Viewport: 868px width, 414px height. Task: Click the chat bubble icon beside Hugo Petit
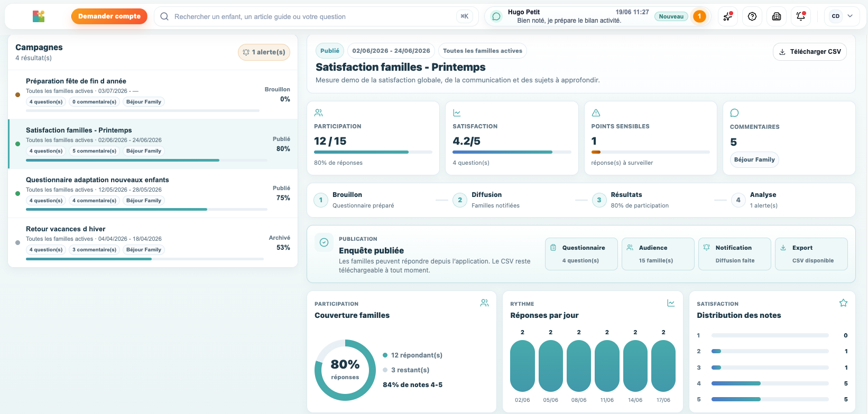496,16
